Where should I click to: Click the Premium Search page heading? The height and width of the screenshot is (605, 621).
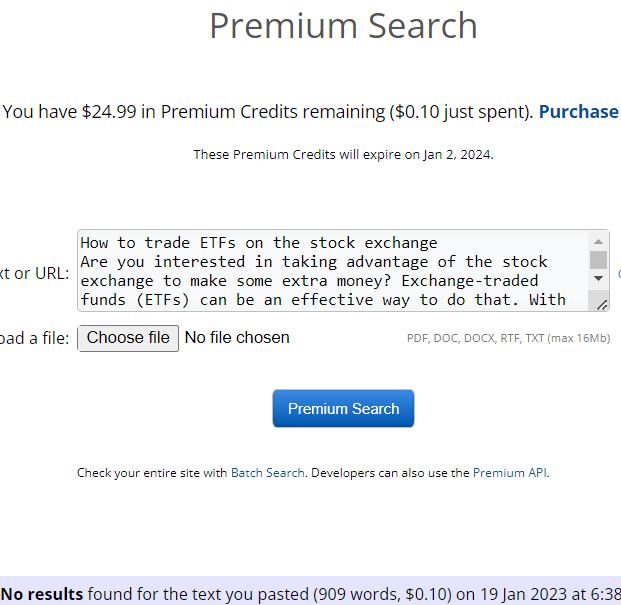click(x=343, y=26)
